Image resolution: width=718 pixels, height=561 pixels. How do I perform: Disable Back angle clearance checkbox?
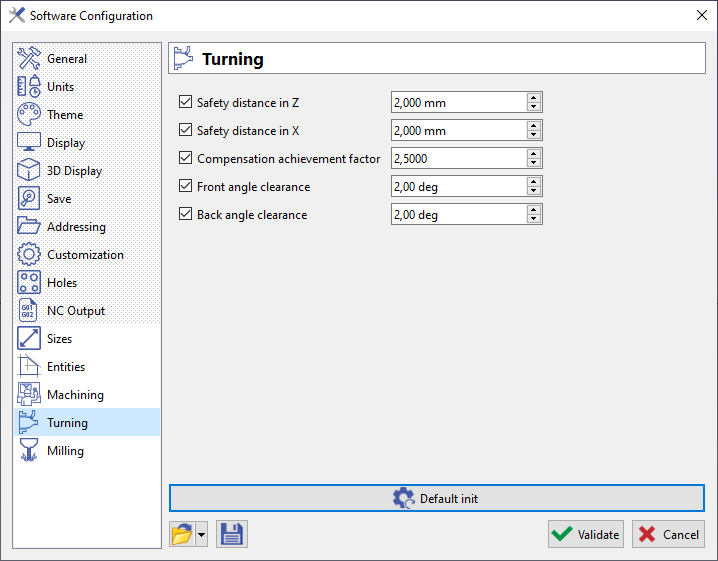[185, 214]
